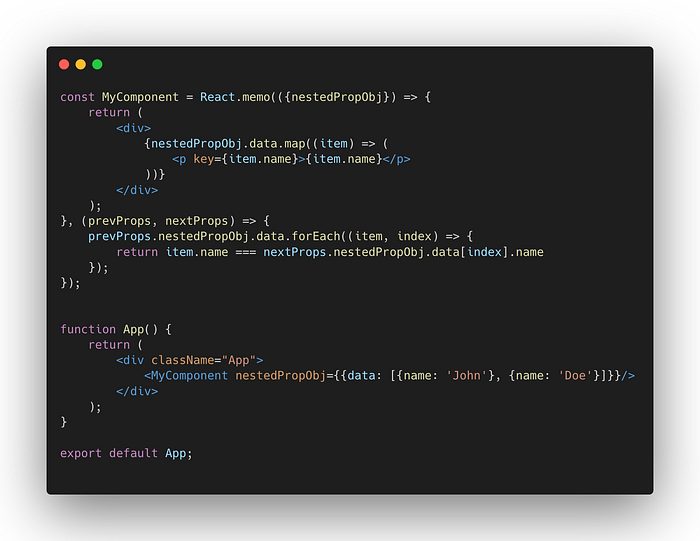700x541 pixels.
Task: Click the MyComponent constant name
Action: (140, 97)
